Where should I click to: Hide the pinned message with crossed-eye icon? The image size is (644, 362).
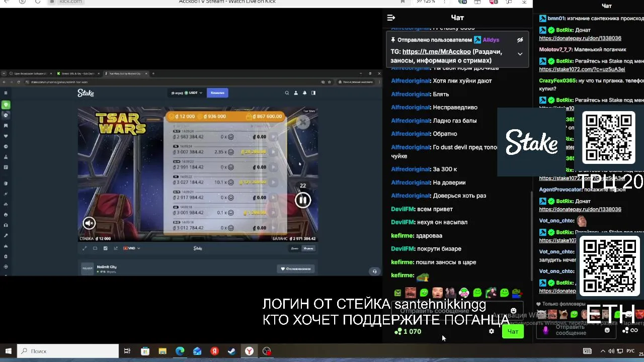[520, 40]
